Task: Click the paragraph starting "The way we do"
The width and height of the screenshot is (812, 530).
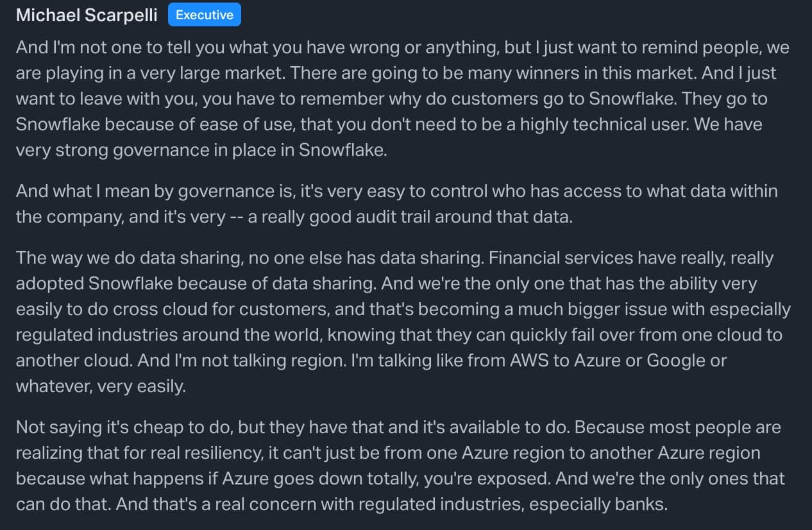Action: tap(403, 323)
